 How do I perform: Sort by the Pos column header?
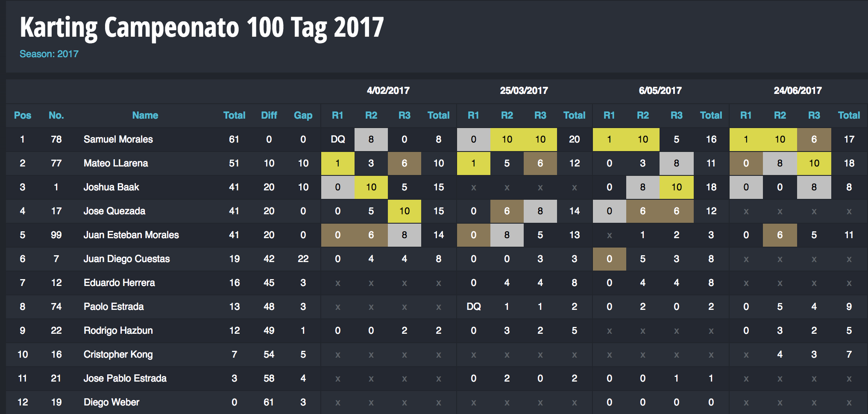pyautogui.click(x=23, y=115)
